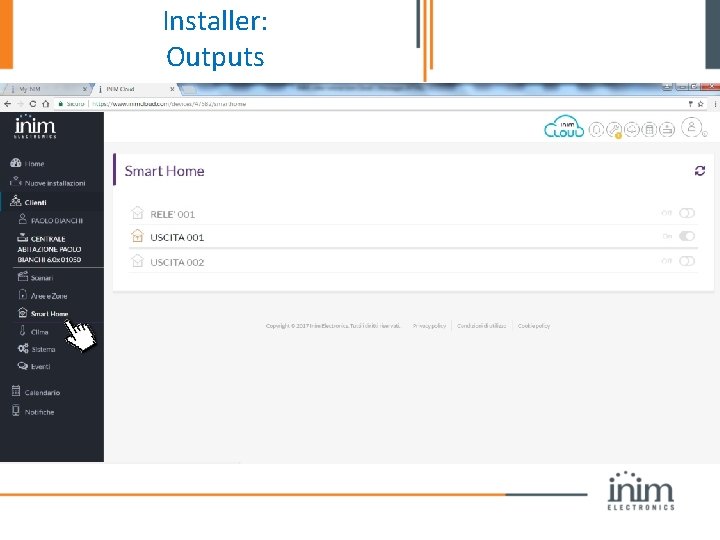The image size is (720, 540).
Task: Toggle USCITA 002 output switch
Action: tap(687, 261)
